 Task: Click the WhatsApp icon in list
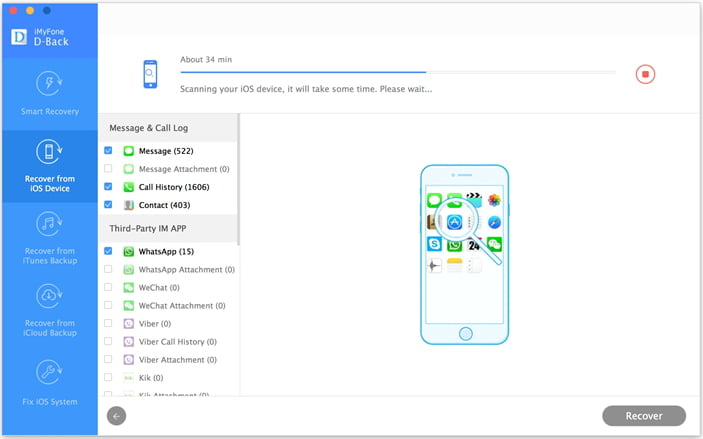(x=129, y=252)
